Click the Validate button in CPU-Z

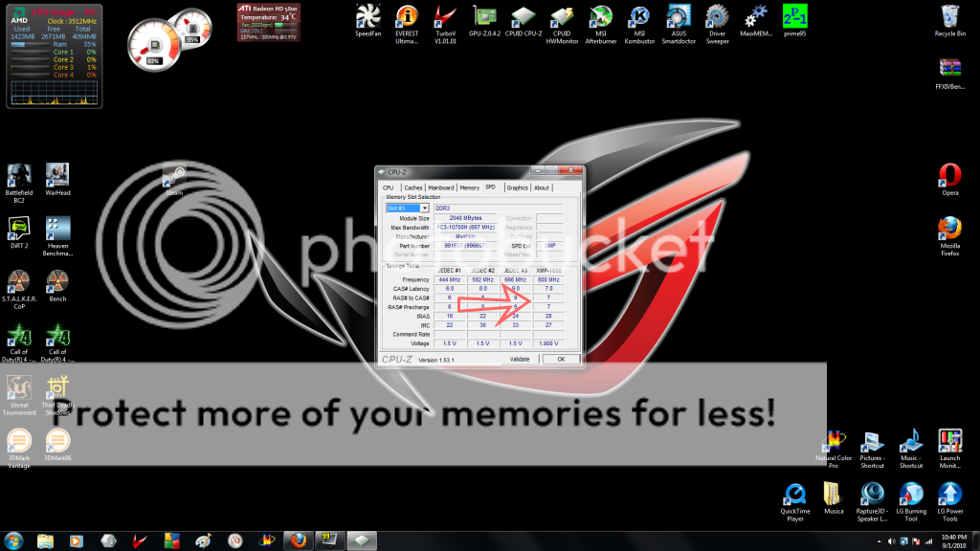pos(520,360)
